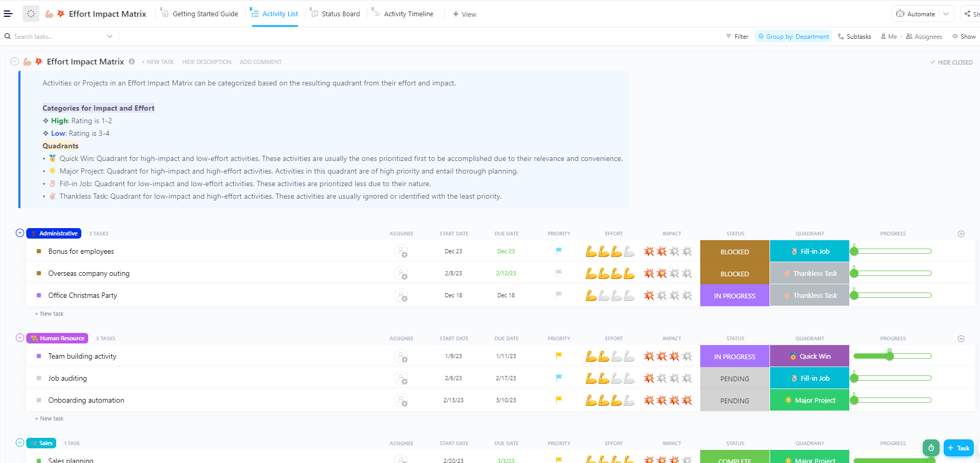The width and height of the screenshot is (980, 463).
Task: Click the info icon beside Effort Impact Matrix
Action: [x=132, y=61]
